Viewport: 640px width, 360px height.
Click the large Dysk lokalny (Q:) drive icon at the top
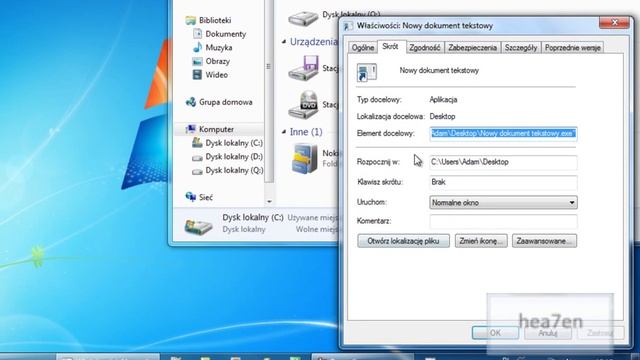tap(303, 18)
